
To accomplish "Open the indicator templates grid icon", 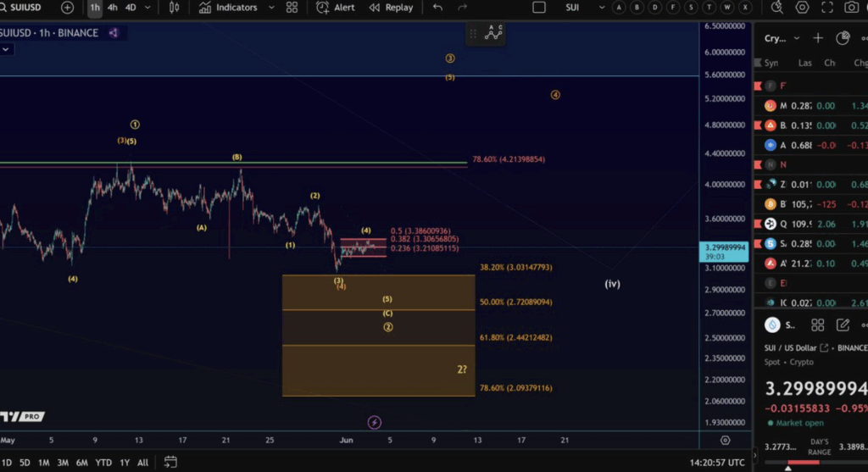I will pyautogui.click(x=292, y=7).
